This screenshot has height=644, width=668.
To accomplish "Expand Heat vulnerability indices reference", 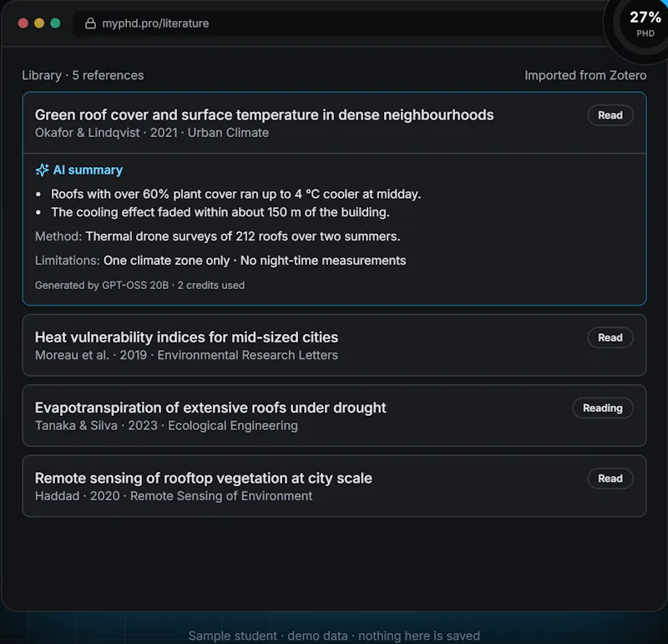I will pyautogui.click(x=335, y=345).
